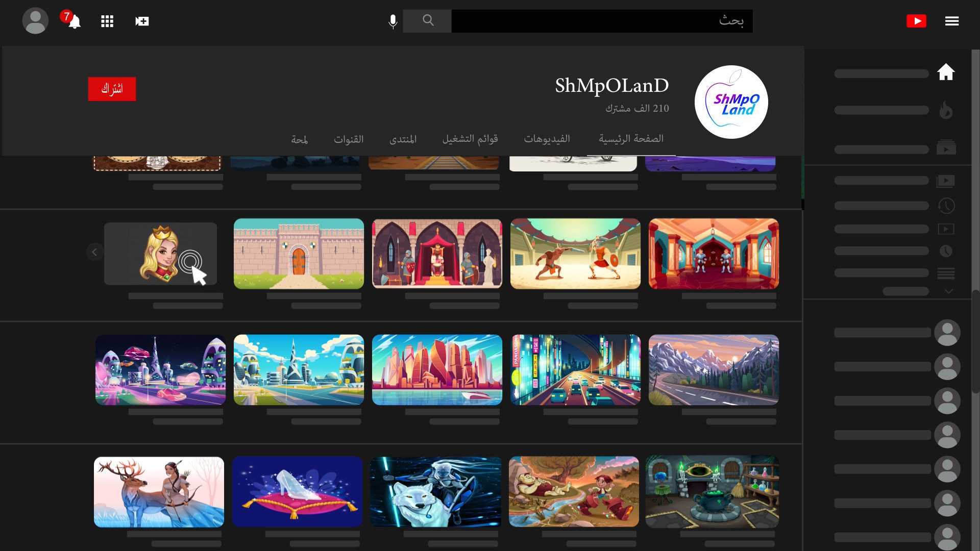
Task: Click the ShMpOLanD channel name
Action: click(611, 86)
